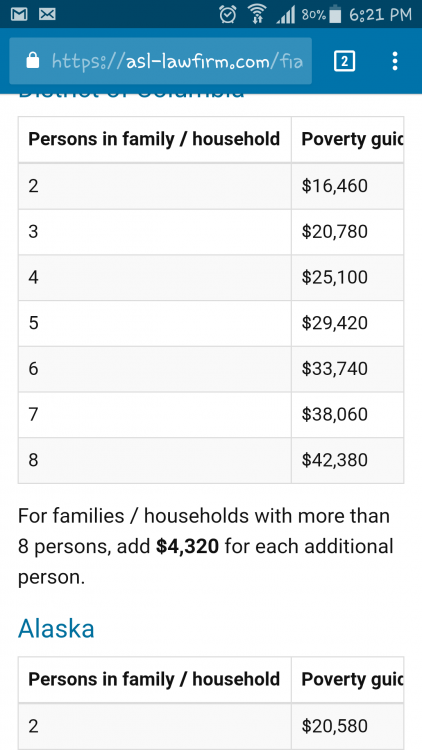Select the $25,100 poverty guideline cell
The width and height of the screenshot is (422, 750).
347,277
